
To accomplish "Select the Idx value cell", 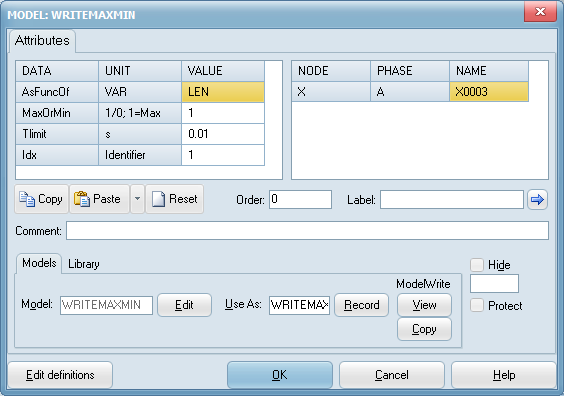I will click(x=223, y=155).
